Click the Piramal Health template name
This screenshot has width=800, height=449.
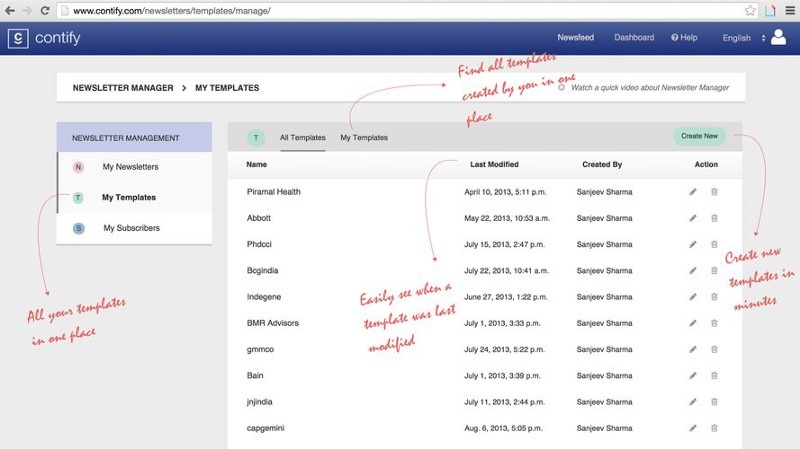(x=273, y=192)
